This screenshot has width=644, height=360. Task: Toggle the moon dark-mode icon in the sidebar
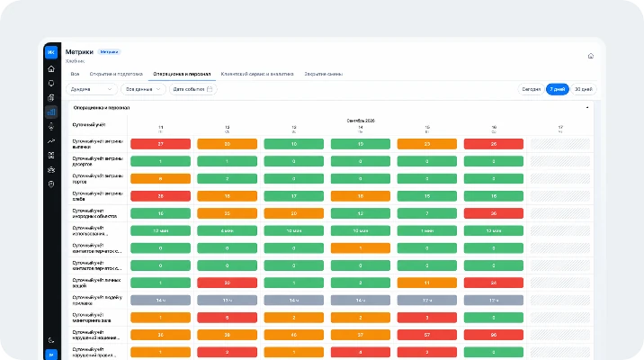point(51,340)
